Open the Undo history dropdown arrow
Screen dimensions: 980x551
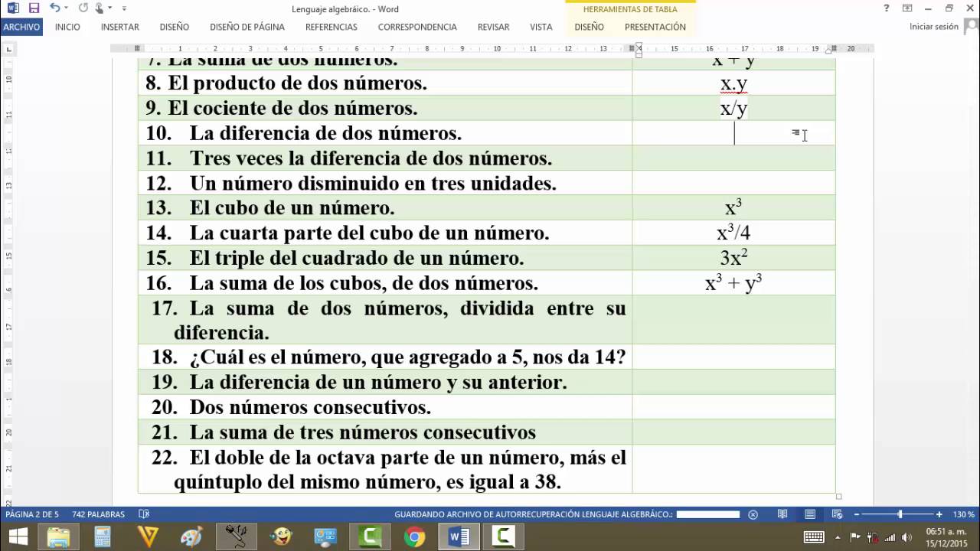pos(66,8)
